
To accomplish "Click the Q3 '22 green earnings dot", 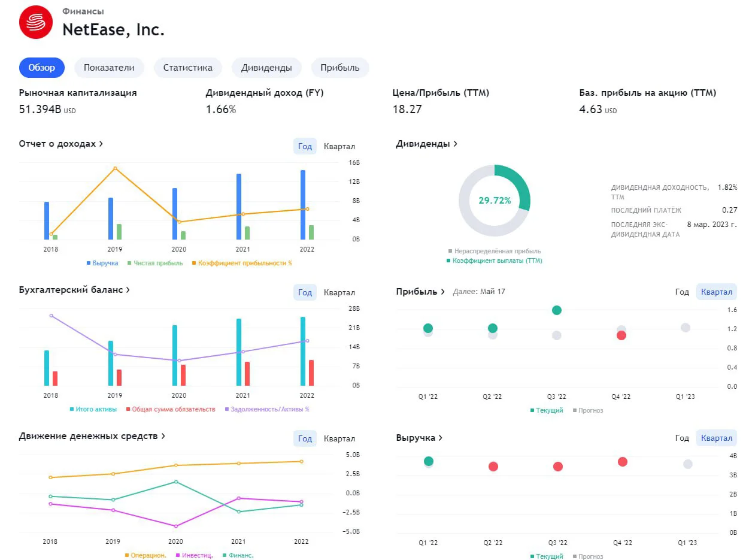I will coord(557,310).
